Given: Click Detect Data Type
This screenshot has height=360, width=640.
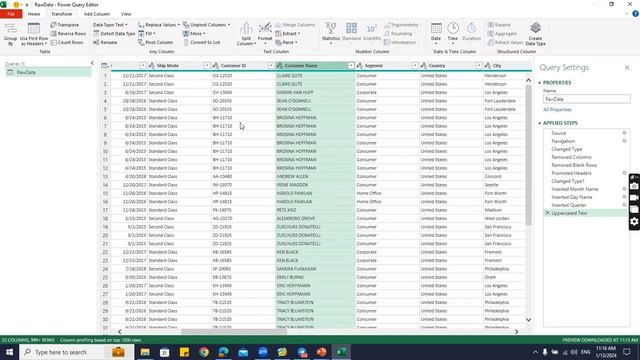Looking at the screenshot, I should click(x=114, y=33).
